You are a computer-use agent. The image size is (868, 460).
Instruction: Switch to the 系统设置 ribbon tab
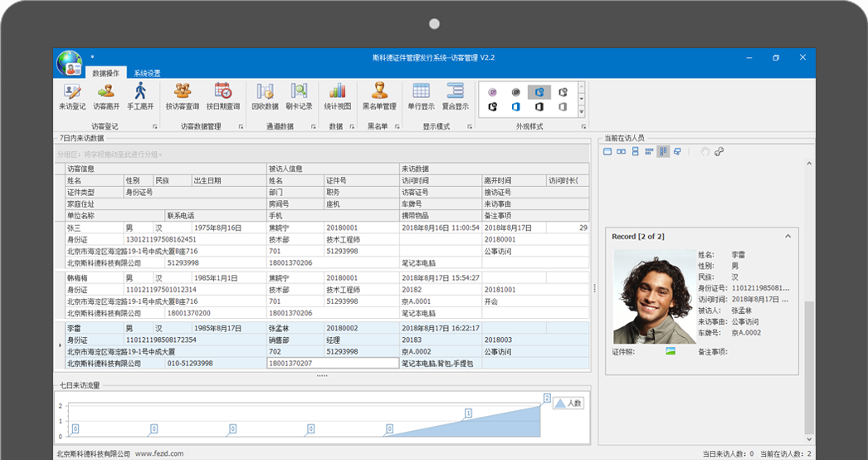pyautogui.click(x=147, y=73)
